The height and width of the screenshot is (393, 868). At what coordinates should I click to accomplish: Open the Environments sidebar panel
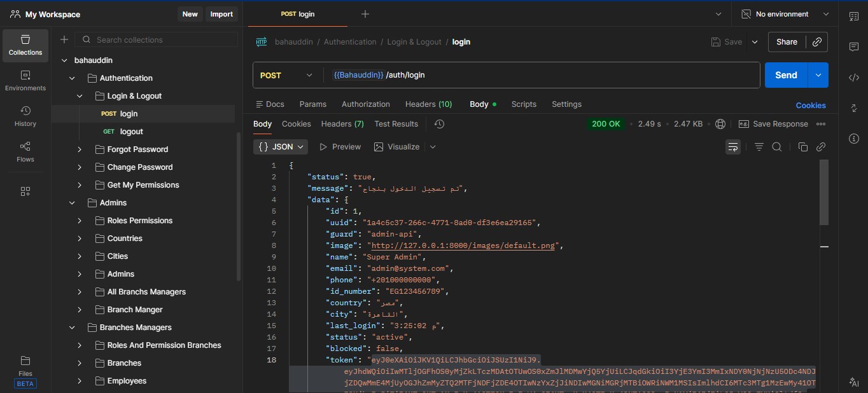[25, 81]
